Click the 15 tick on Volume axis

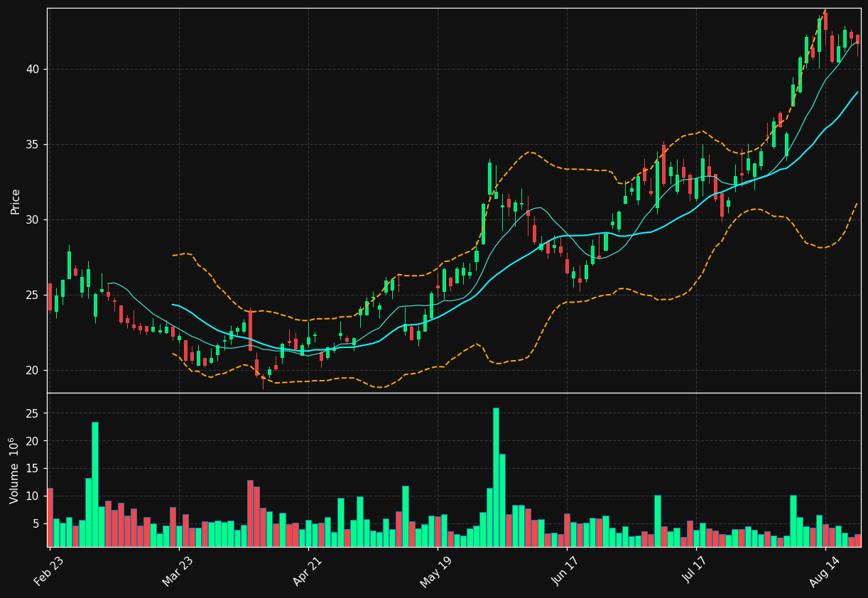[34, 468]
